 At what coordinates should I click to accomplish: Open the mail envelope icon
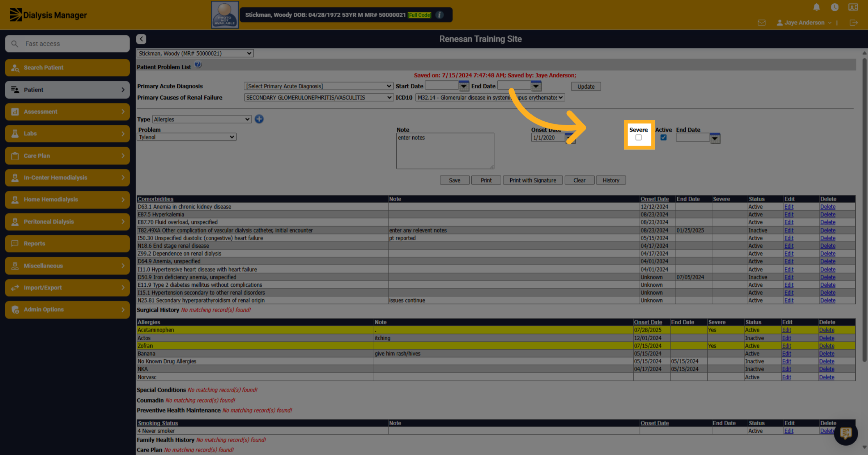[762, 23]
